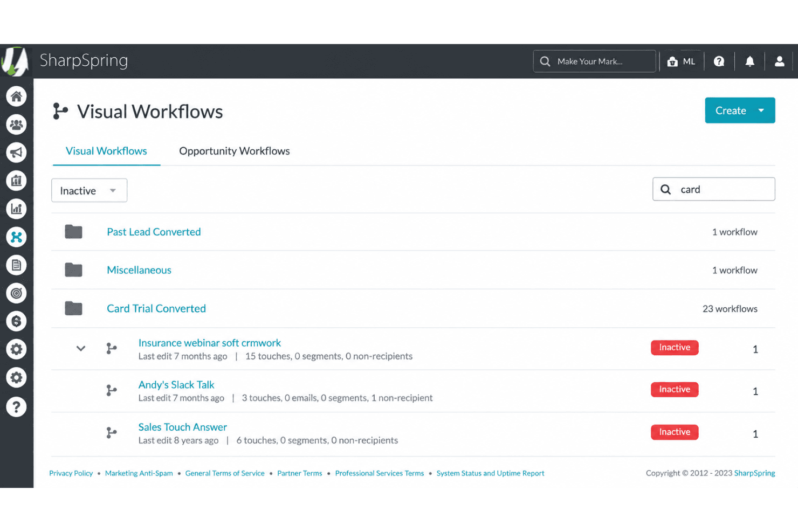The width and height of the screenshot is (798, 532).
Task: Click the Inactive badge on Andy's Slack Talk
Action: click(x=675, y=390)
